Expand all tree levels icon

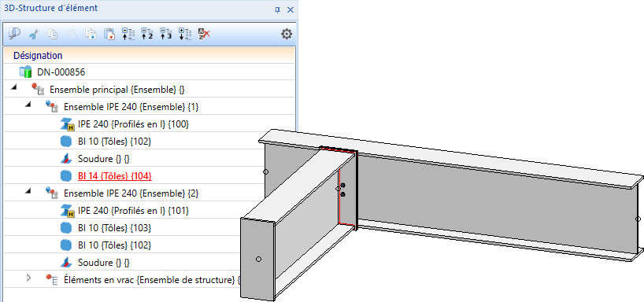(185, 34)
